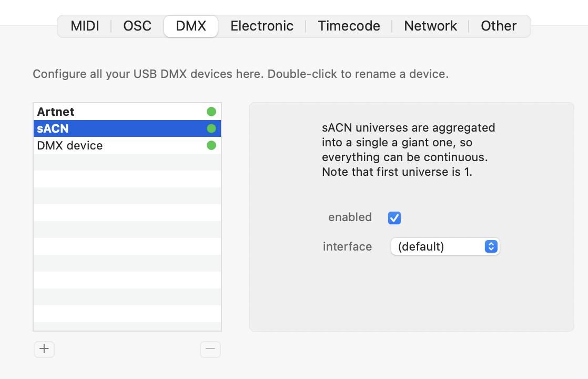Go to the Electronic tab
The width and height of the screenshot is (588, 379).
[262, 26]
